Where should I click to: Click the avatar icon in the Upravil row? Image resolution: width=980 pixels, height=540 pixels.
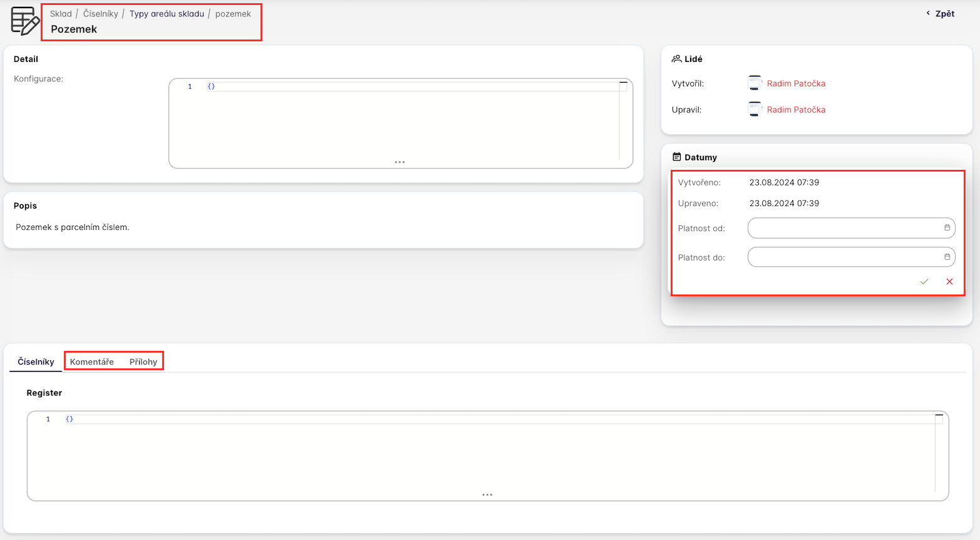(x=755, y=110)
